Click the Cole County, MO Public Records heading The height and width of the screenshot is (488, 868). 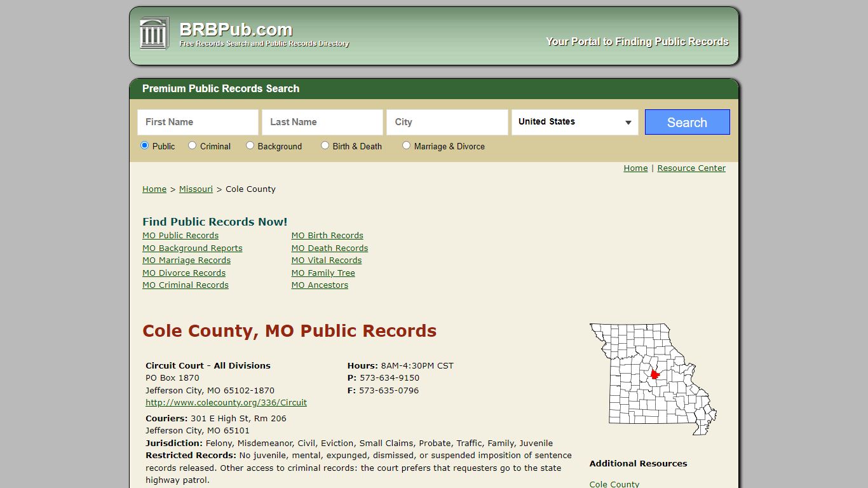tap(290, 331)
